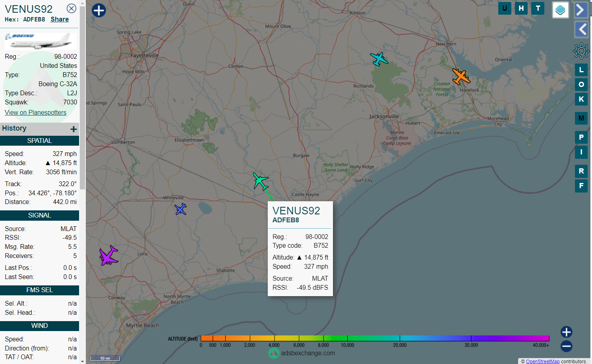
Task: Click the VENUS92 callsign title in sidebar
Action: click(x=29, y=9)
